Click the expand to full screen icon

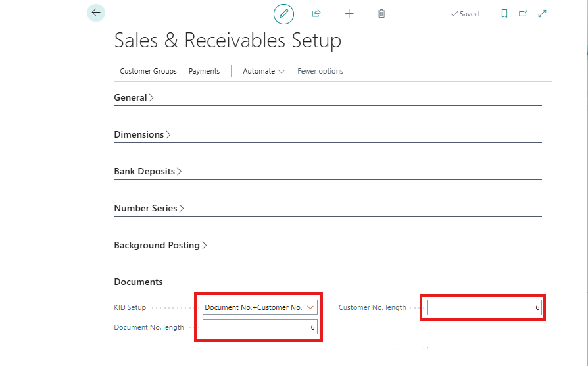pyautogui.click(x=543, y=14)
